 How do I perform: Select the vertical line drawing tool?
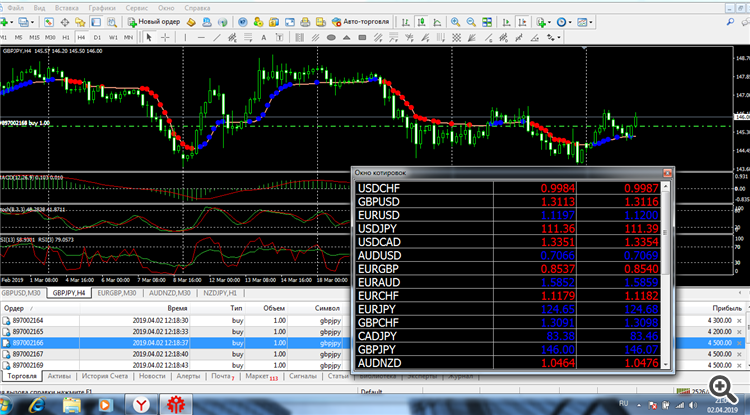point(185,37)
